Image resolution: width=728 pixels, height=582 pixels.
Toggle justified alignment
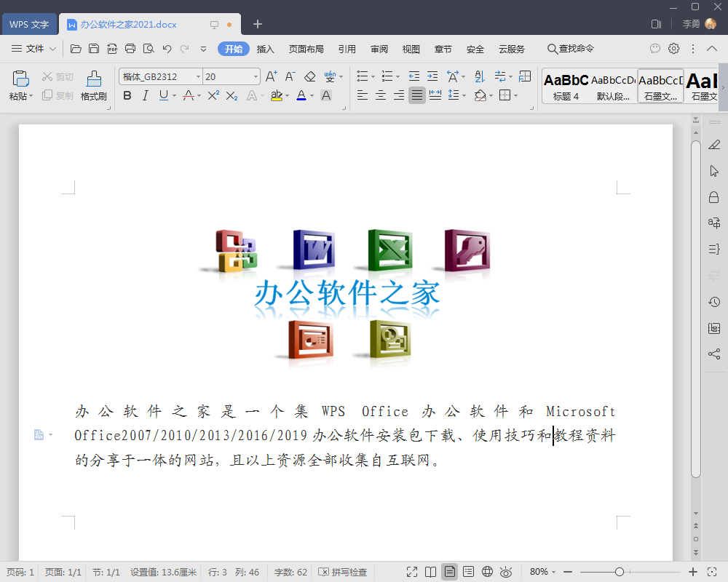coord(417,95)
